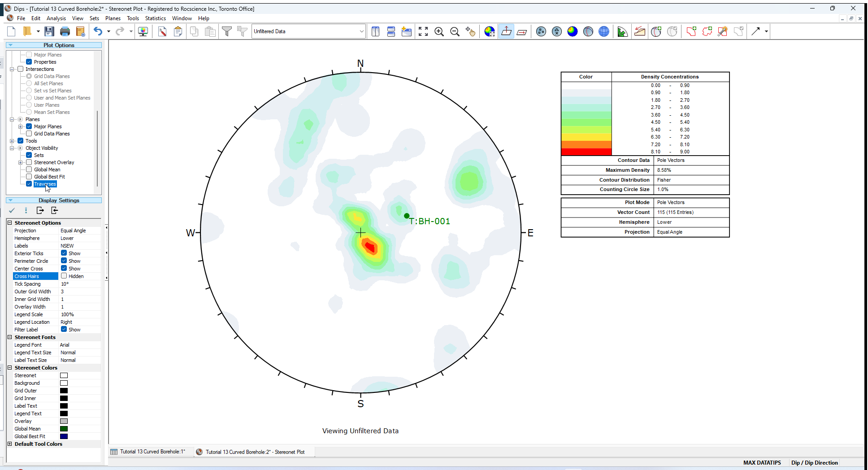Toggle the Exterior Ticks Show checkbox
Screen dimensions: 868x470
64,253
